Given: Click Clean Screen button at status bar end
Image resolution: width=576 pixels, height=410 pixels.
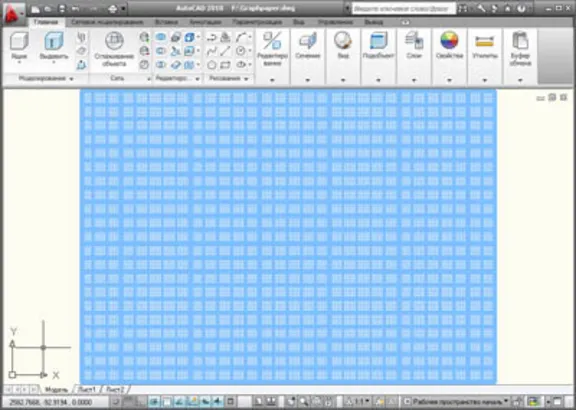Looking at the screenshot, I should click(x=558, y=401).
